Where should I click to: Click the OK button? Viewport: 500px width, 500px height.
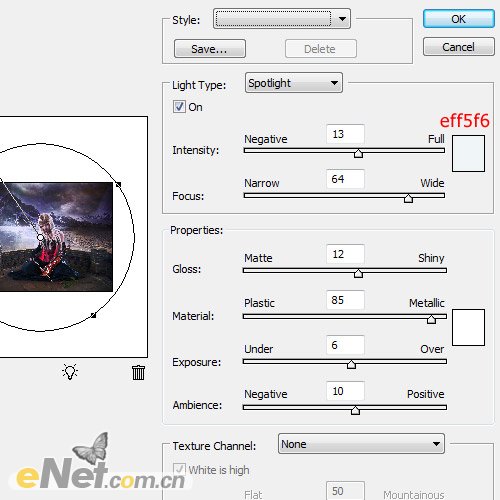[459, 19]
